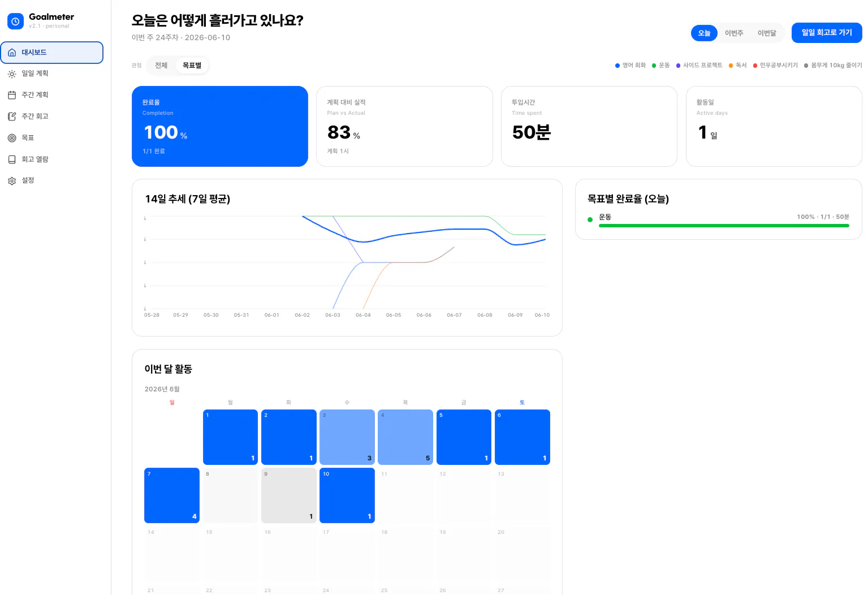Click the 일일 회고로 가기 button
Viewport: 868px width, 595px height.
827,33
